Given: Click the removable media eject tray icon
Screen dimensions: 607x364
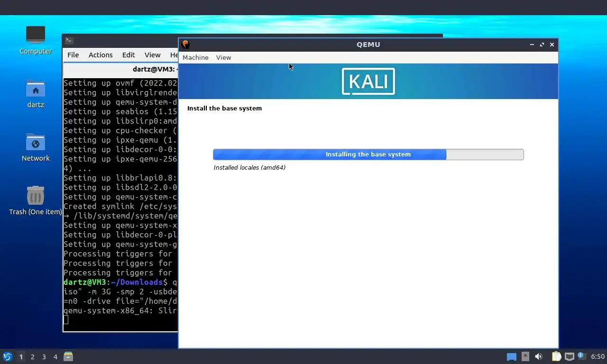Looking at the screenshot, I should 525,356.
